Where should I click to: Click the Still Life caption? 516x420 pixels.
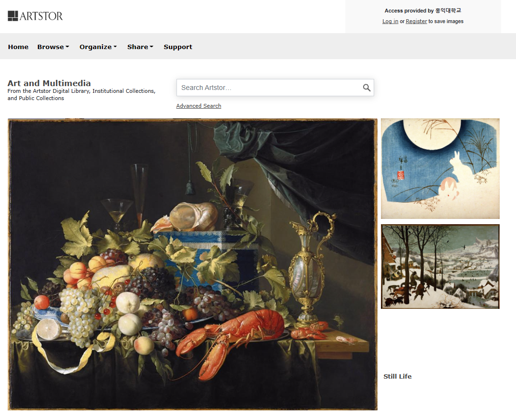pos(397,376)
